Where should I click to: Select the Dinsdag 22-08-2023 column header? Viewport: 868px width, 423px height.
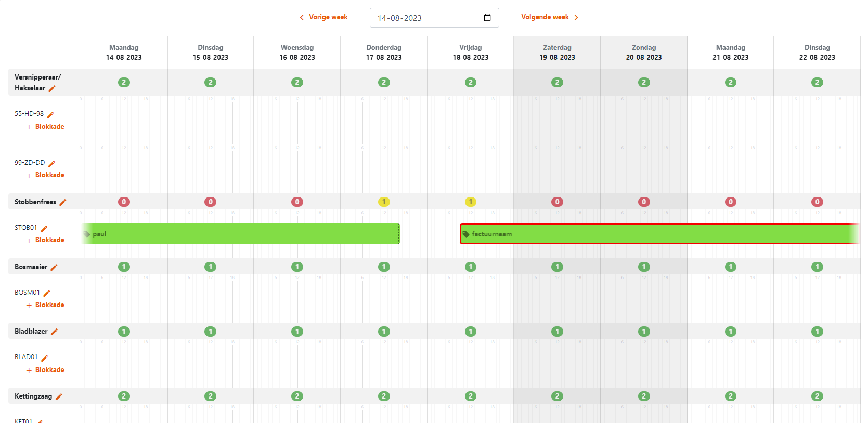817,52
